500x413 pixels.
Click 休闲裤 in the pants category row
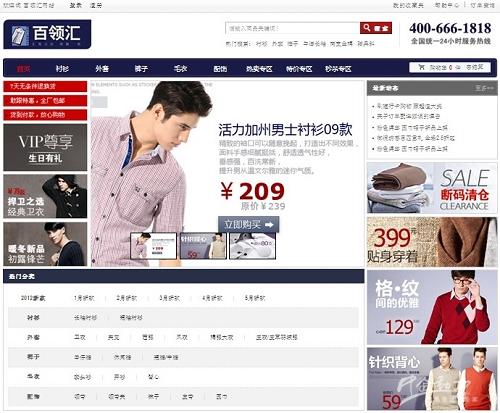click(x=122, y=357)
